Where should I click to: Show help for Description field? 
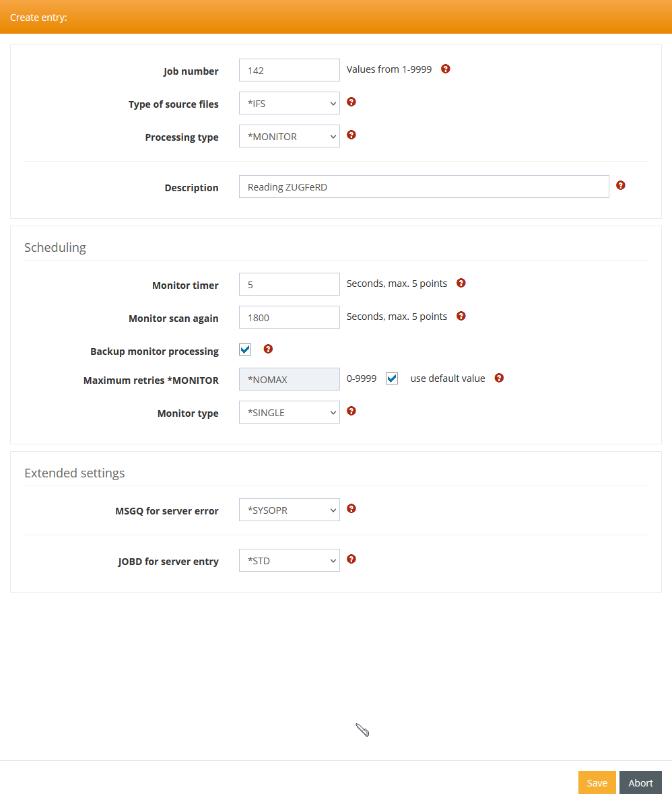[x=621, y=185]
